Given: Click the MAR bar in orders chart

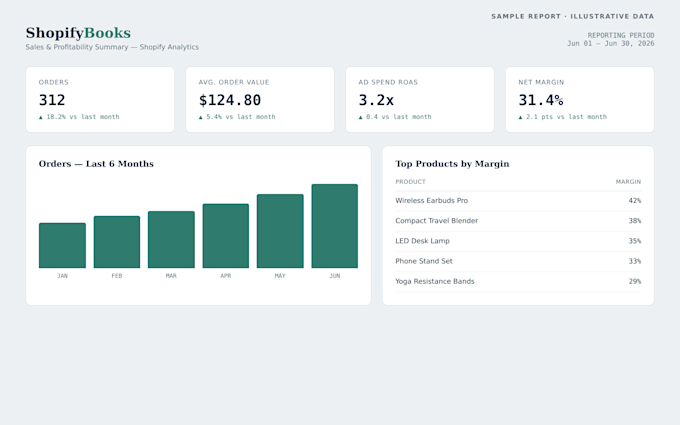Looking at the screenshot, I should pyautogui.click(x=171, y=239).
